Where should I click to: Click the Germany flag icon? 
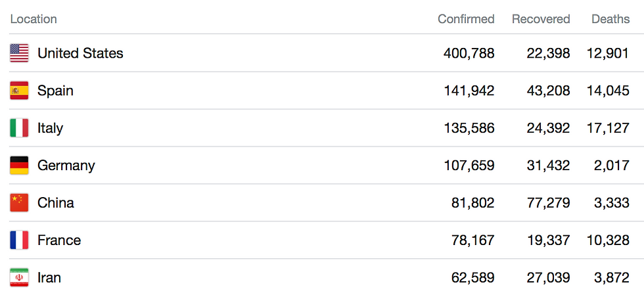pos(19,166)
